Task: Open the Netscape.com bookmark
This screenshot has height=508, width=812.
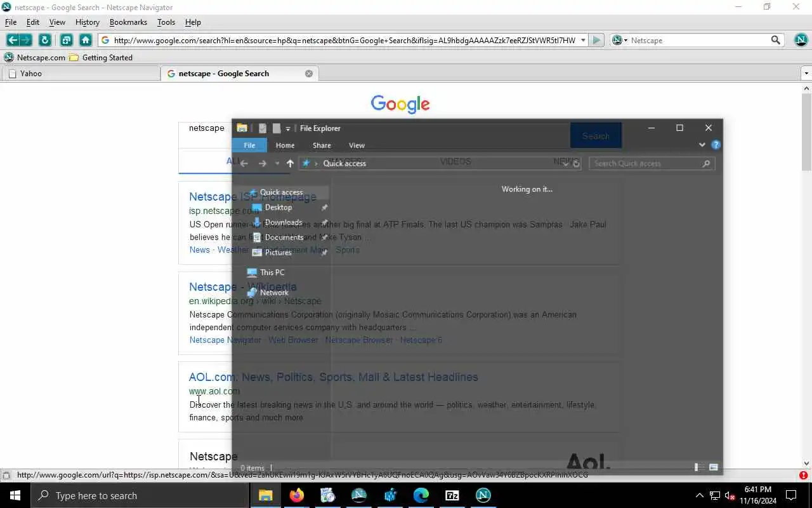Action: [x=34, y=57]
